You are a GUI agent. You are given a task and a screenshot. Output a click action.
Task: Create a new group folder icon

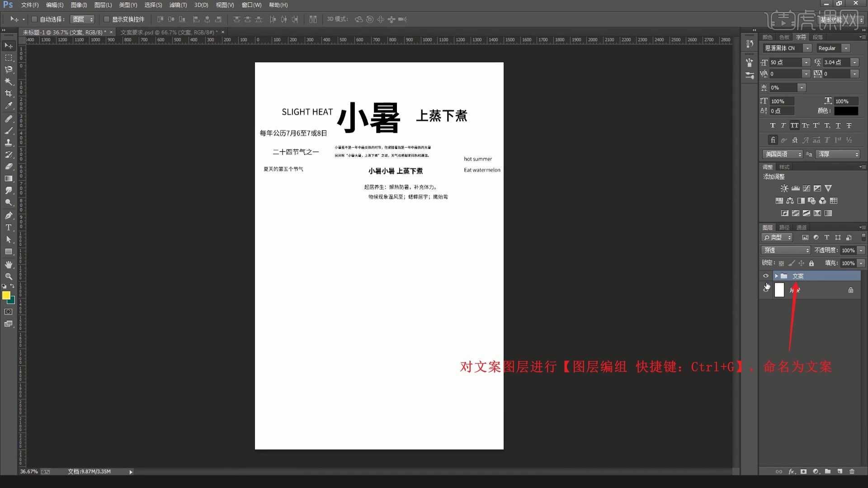pyautogui.click(x=827, y=471)
